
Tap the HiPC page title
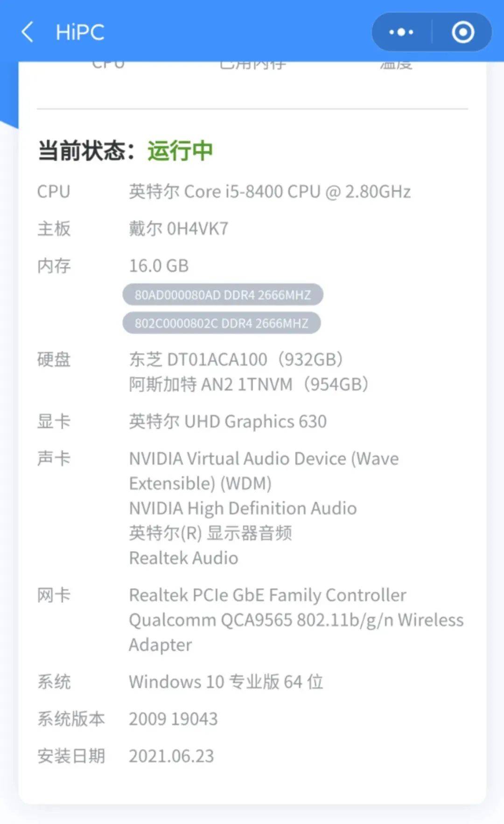[80, 32]
